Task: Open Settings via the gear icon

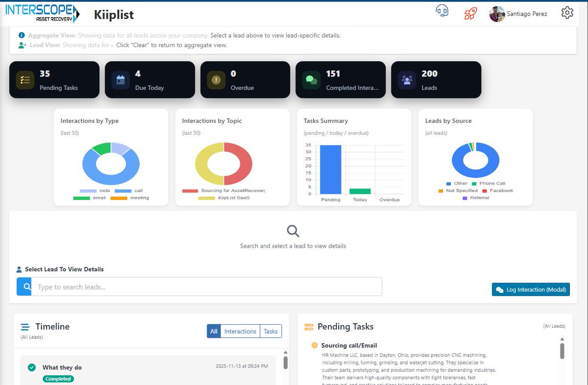Action: tap(567, 13)
